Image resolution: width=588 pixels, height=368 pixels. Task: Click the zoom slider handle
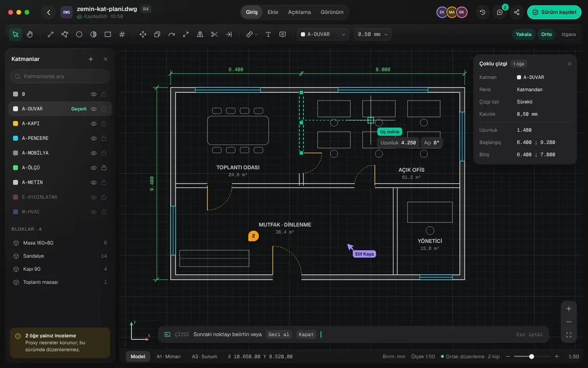[x=532, y=357]
